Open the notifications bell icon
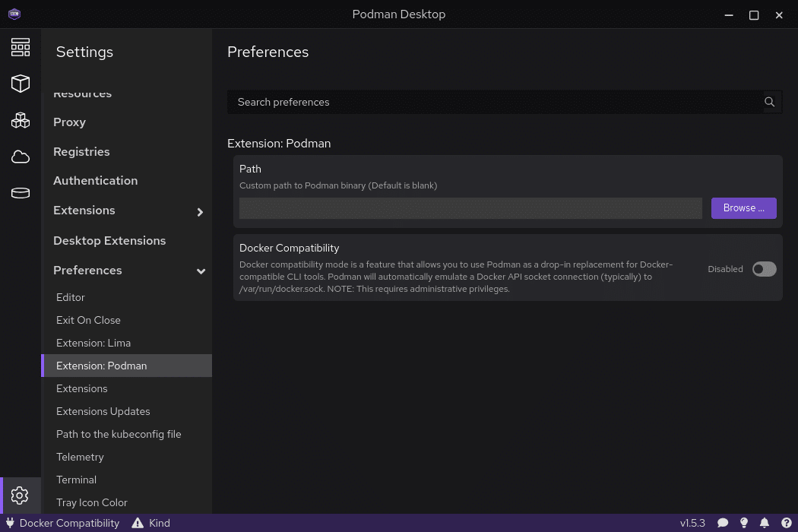Image resolution: width=798 pixels, height=532 pixels. coord(765,523)
